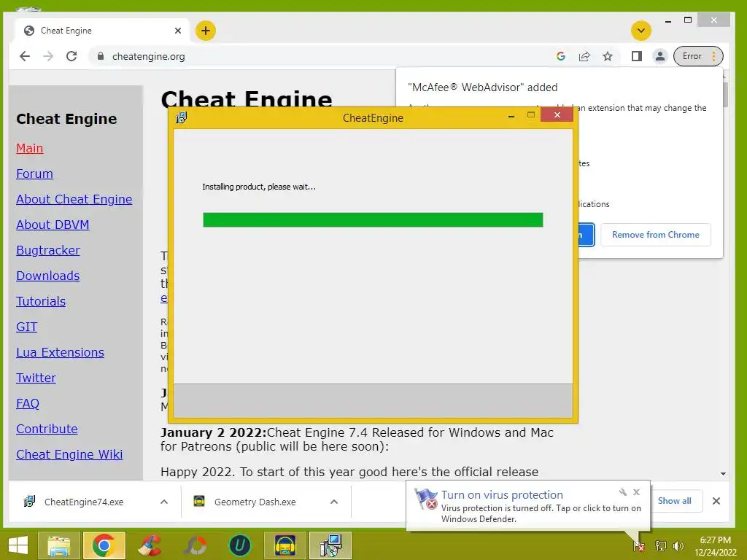This screenshot has width=747, height=560.
Task: Open the Lua Extensions link
Action: pos(60,352)
